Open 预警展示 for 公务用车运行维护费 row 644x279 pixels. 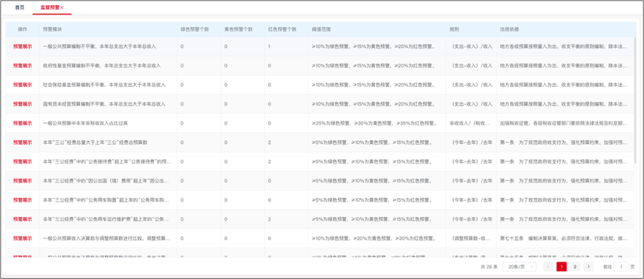coord(22,219)
